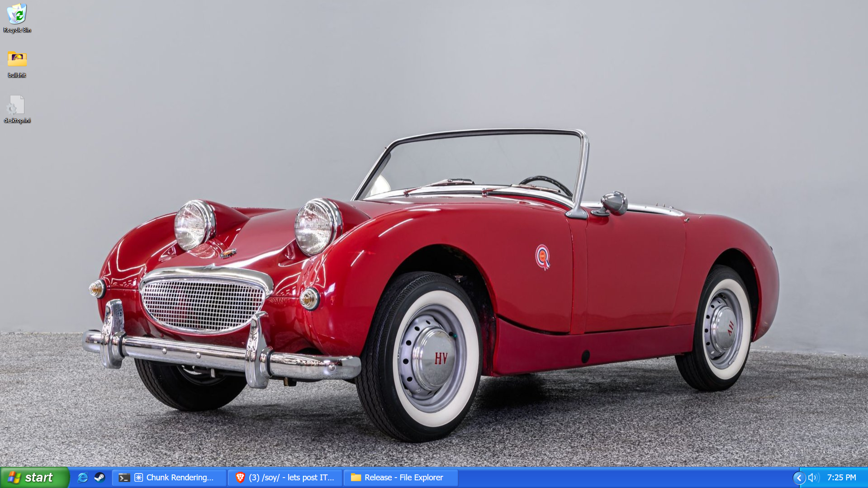Screen dimensions: 868x488
Task: Click the 'desktop.ini' filename label
Action: 17,120
